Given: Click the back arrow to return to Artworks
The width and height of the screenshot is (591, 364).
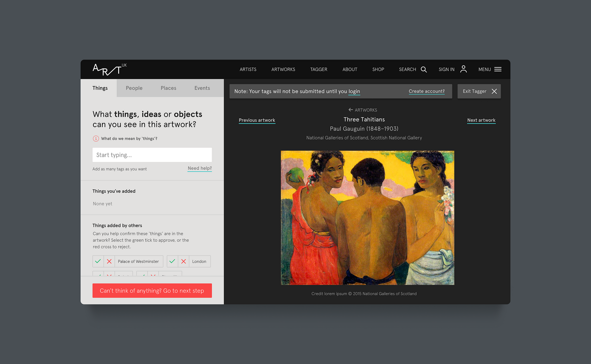Looking at the screenshot, I should click(351, 110).
